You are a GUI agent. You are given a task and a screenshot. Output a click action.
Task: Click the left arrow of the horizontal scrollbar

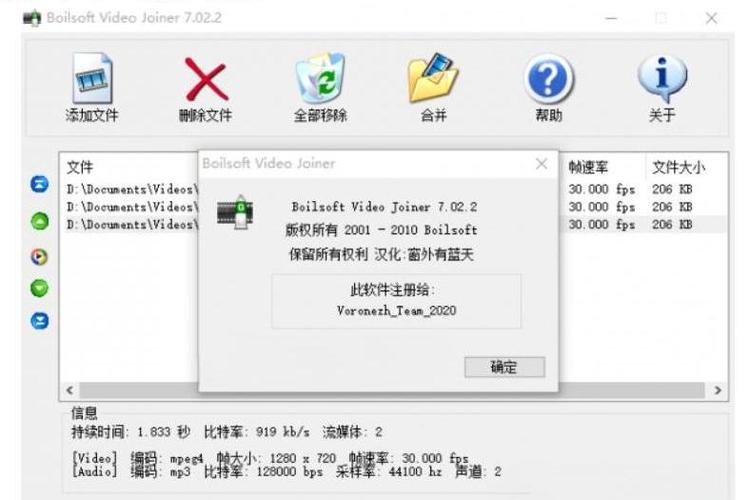(x=70, y=390)
